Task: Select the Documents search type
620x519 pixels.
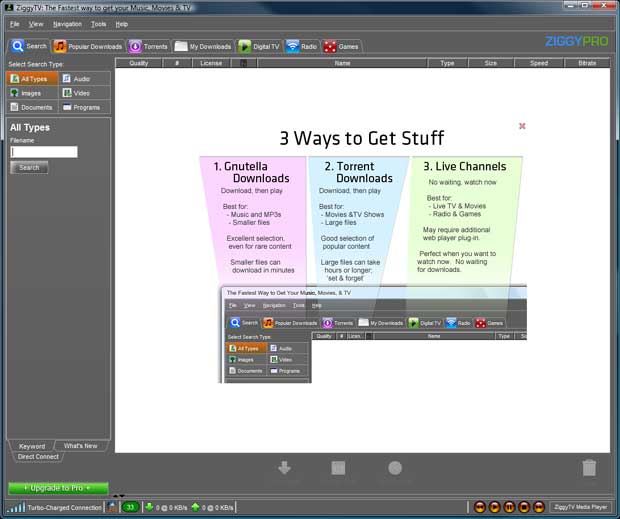Action: click(x=31, y=106)
